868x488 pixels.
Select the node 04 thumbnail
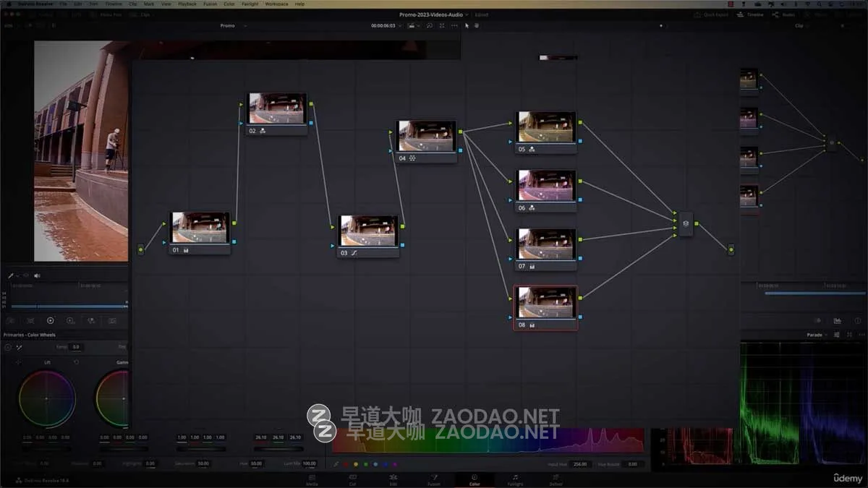[x=427, y=136]
